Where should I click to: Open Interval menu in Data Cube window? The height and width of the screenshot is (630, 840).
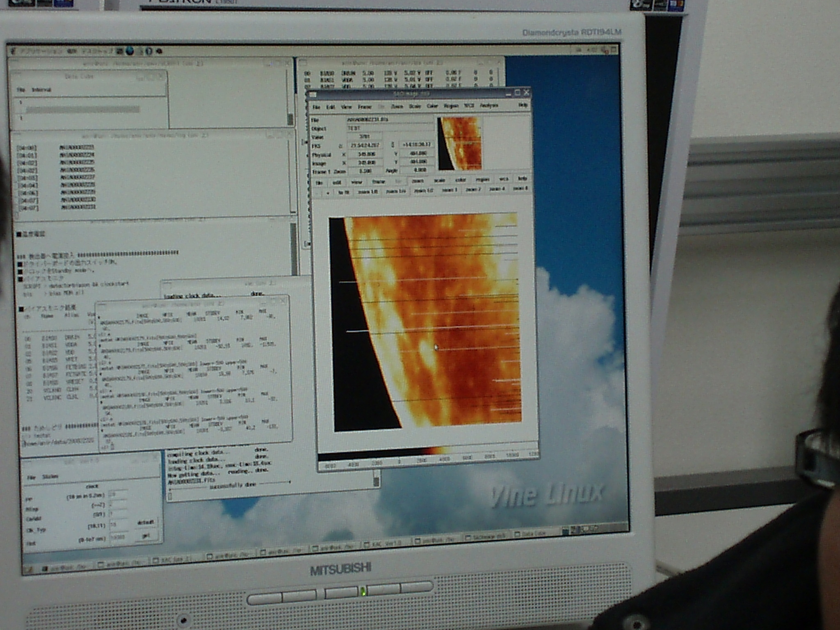pos(41,89)
